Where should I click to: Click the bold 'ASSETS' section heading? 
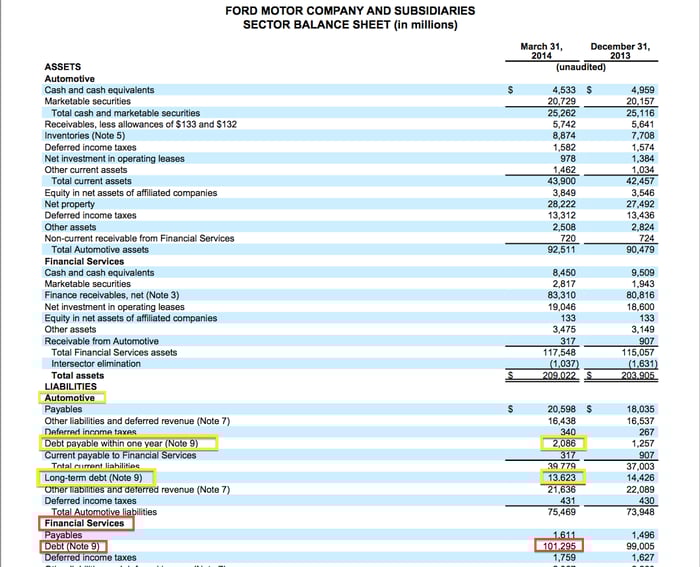(x=63, y=67)
